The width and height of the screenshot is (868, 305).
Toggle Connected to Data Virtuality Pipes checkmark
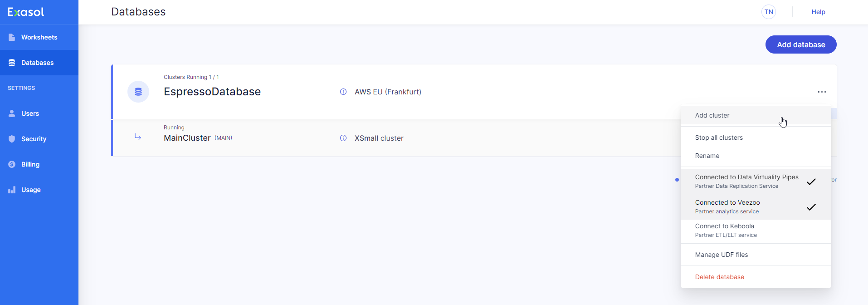click(x=811, y=182)
